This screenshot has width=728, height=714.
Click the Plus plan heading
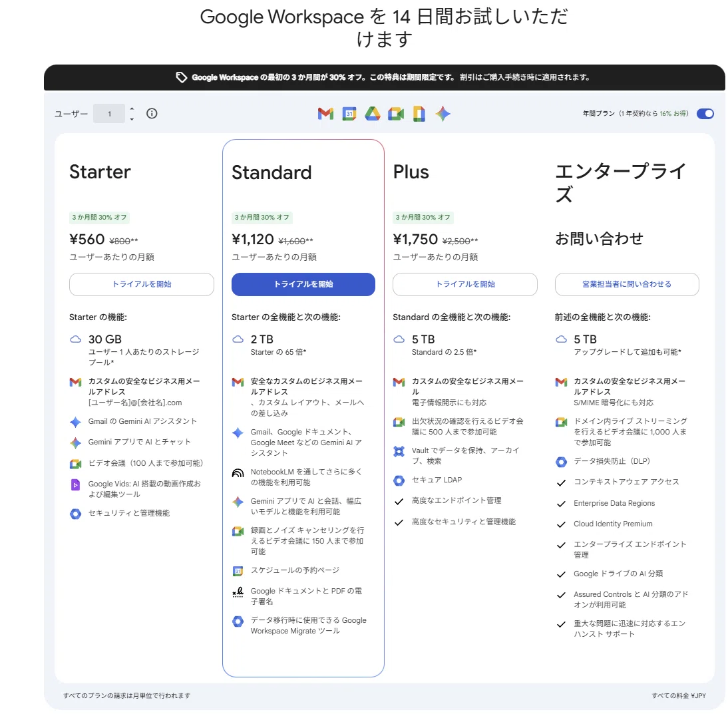pyautogui.click(x=411, y=172)
